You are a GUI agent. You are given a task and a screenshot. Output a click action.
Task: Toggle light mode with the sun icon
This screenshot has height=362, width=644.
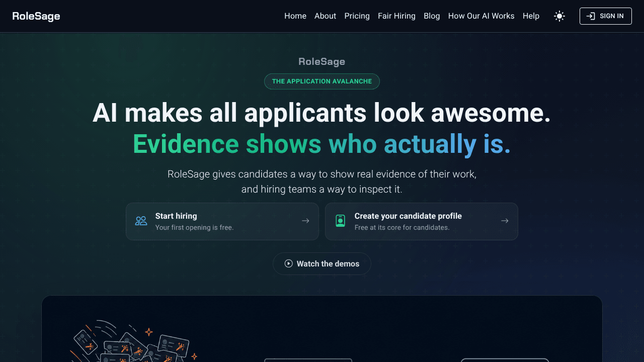559,16
